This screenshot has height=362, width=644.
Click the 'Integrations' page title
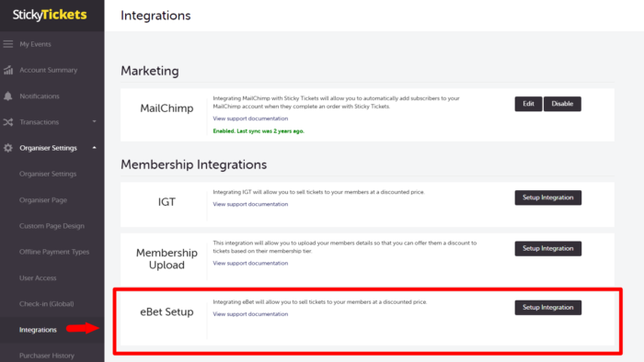[x=155, y=16]
